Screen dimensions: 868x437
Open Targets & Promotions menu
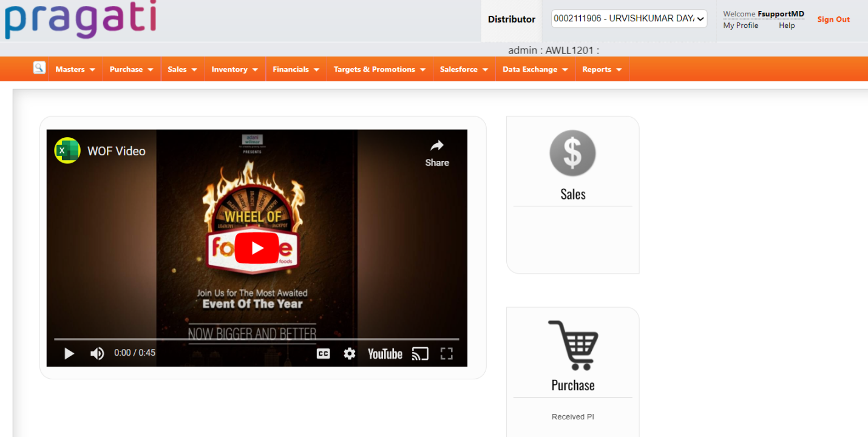(x=380, y=69)
